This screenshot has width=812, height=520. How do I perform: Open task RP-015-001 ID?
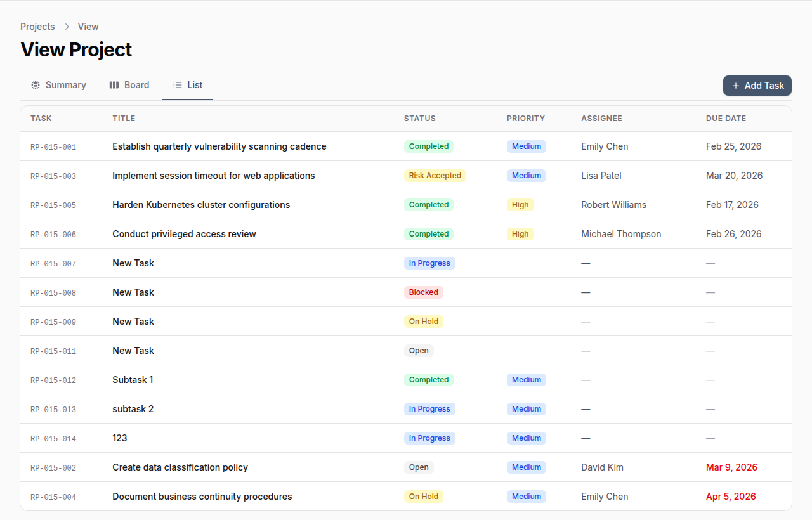tap(53, 147)
